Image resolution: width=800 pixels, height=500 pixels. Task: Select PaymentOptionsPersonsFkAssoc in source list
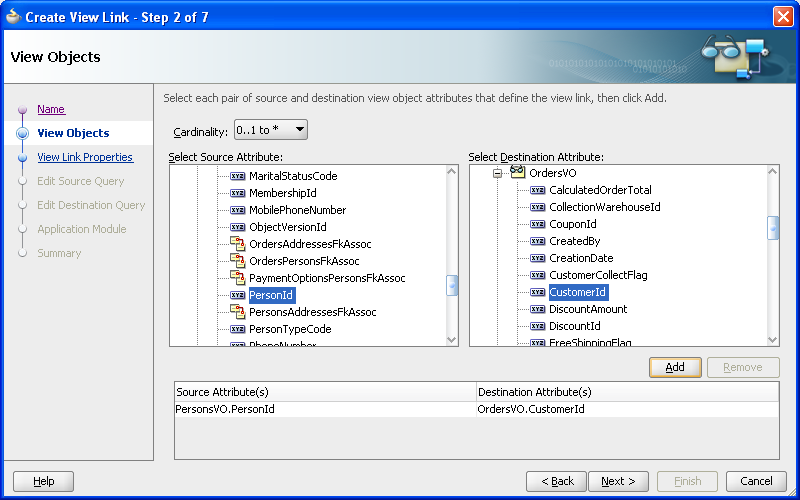327,278
